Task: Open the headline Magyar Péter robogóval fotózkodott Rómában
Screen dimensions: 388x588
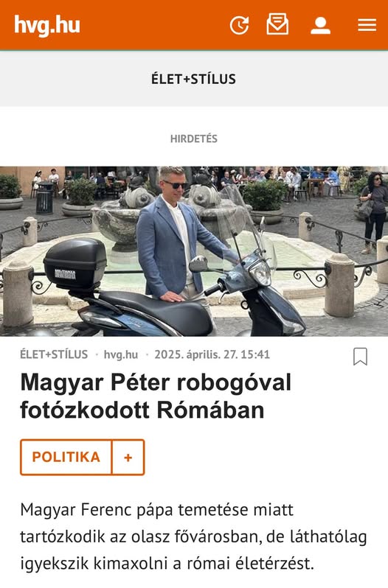Action: pyautogui.click(x=156, y=396)
